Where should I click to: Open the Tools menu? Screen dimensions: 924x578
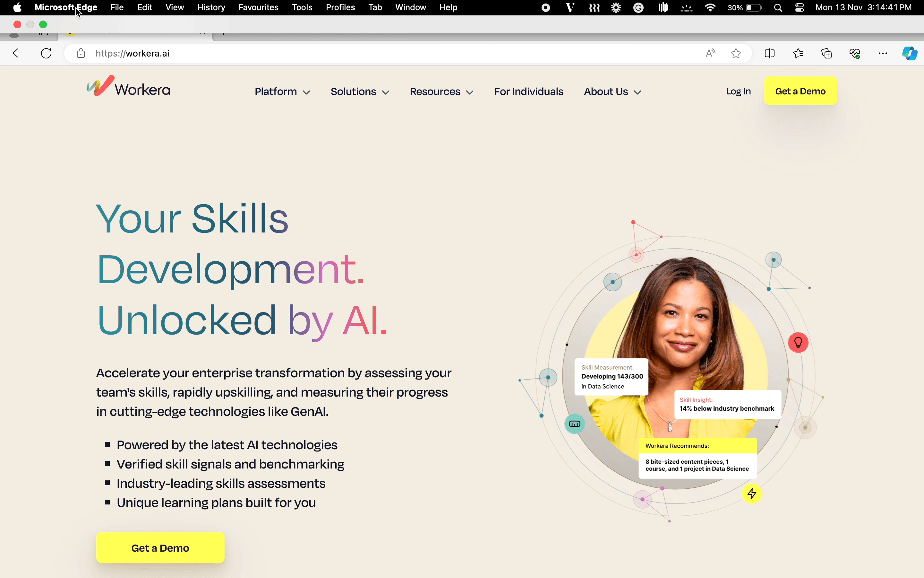point(302,8)
